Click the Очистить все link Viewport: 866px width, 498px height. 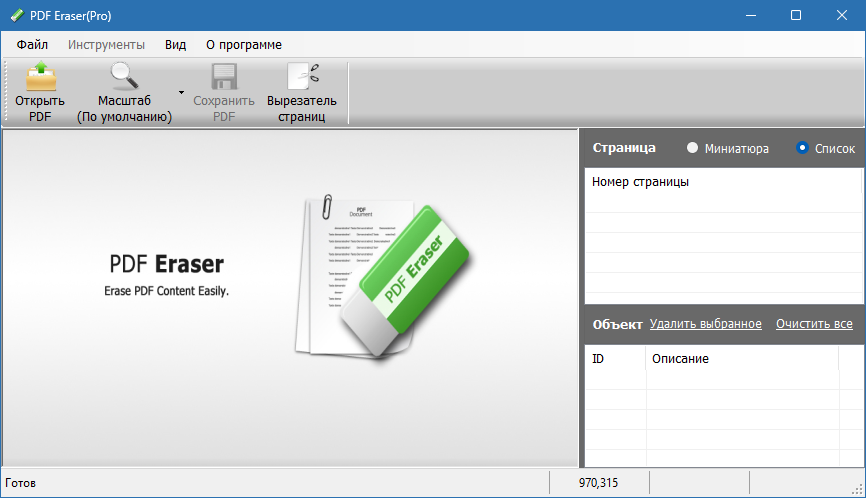click(814, 324)
